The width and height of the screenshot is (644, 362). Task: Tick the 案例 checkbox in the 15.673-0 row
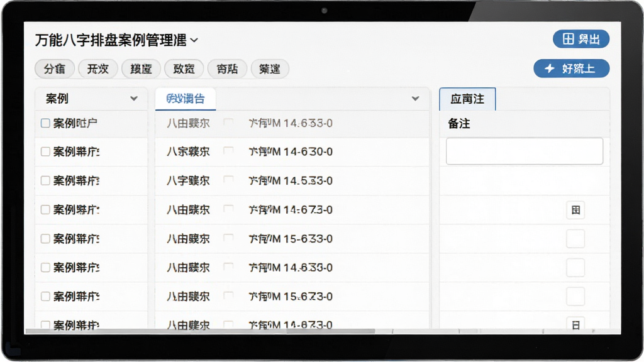[x=45, y=297]
